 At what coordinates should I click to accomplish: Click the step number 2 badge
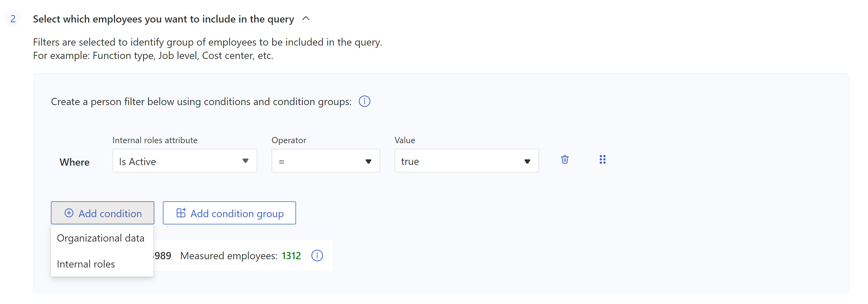pyautogui.click(x=13, y=19)
